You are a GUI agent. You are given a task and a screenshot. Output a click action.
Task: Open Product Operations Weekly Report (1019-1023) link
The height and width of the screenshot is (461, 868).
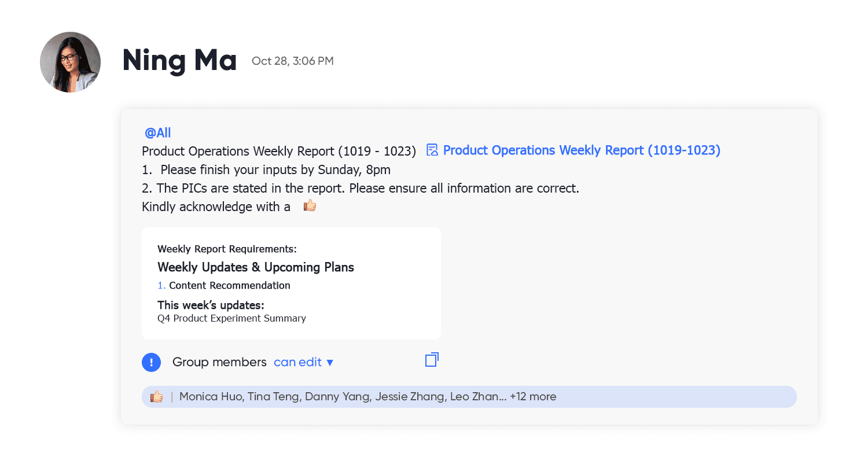[x=582, y=150]
